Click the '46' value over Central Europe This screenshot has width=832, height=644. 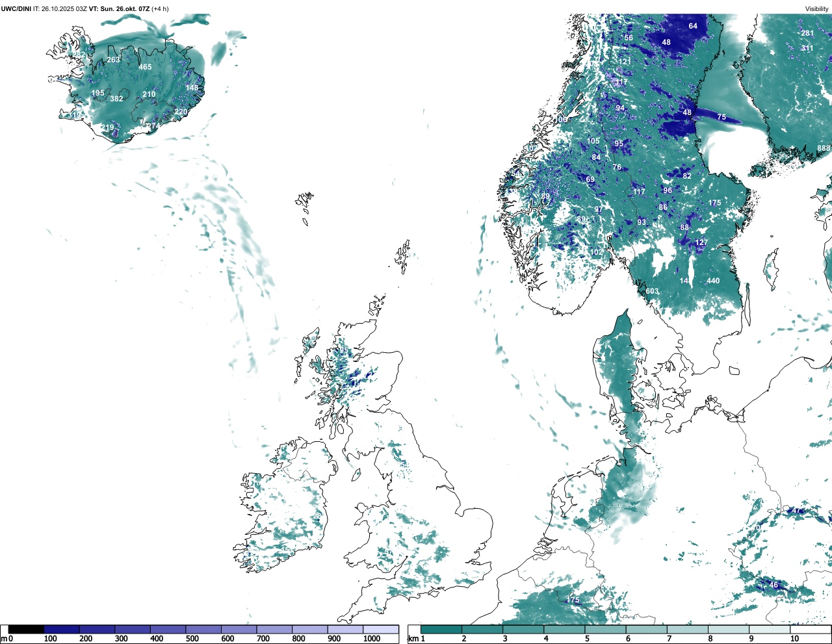tap(773, 585)
